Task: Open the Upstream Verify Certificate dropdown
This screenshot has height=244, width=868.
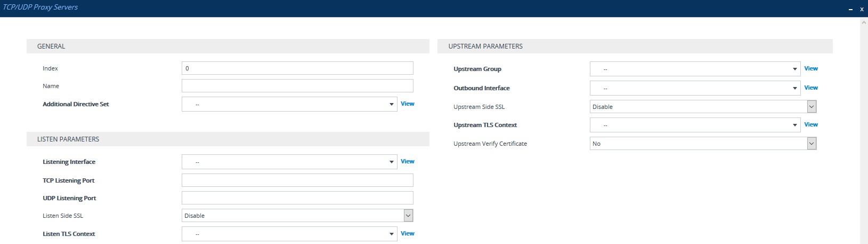Action: click(702, 144)
